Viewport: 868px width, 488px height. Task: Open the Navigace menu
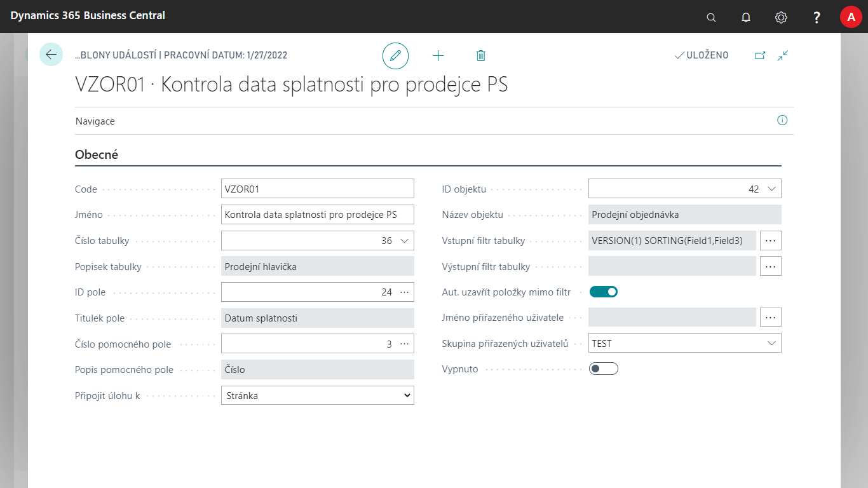point(95,121)
